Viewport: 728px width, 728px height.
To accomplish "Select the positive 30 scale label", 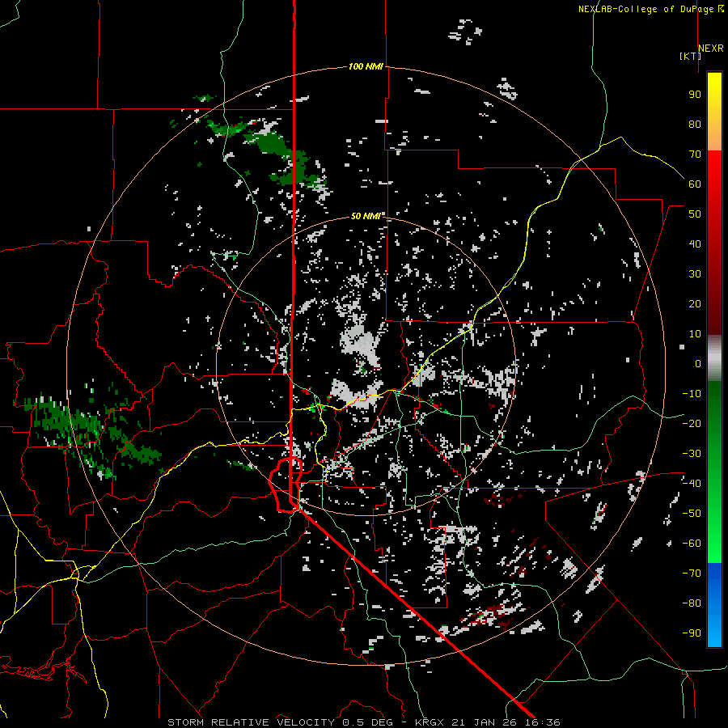I will pyautogui.click(x=695, y=274).
